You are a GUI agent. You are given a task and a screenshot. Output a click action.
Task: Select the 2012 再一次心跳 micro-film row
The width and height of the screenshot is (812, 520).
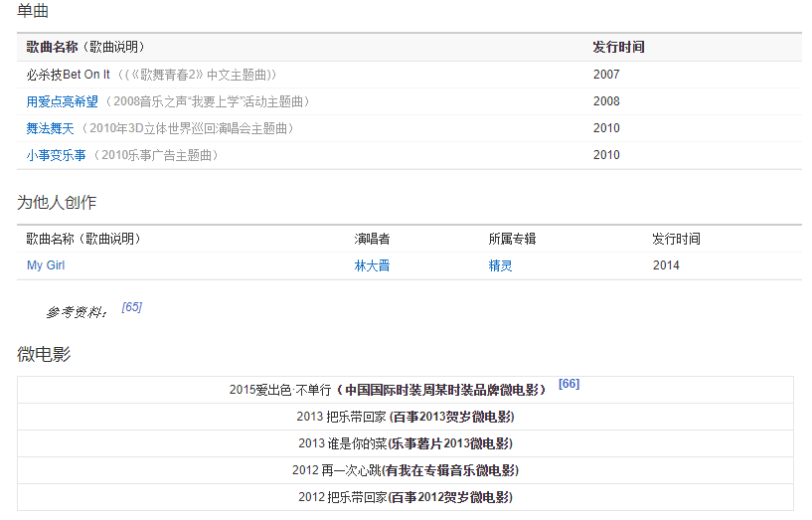[406, 470]
